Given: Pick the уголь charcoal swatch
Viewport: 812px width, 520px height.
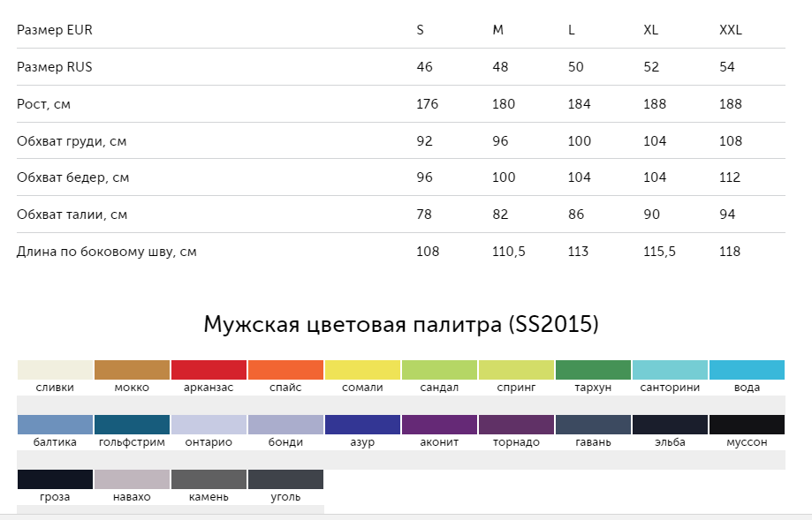Looking at the screenshot, I should click(286, 479).
